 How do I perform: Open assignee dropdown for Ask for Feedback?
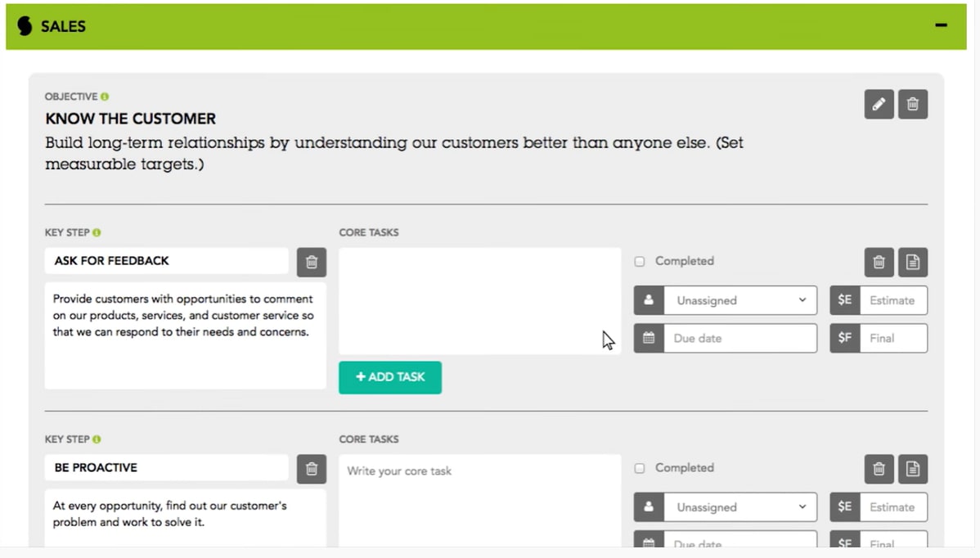739,300
